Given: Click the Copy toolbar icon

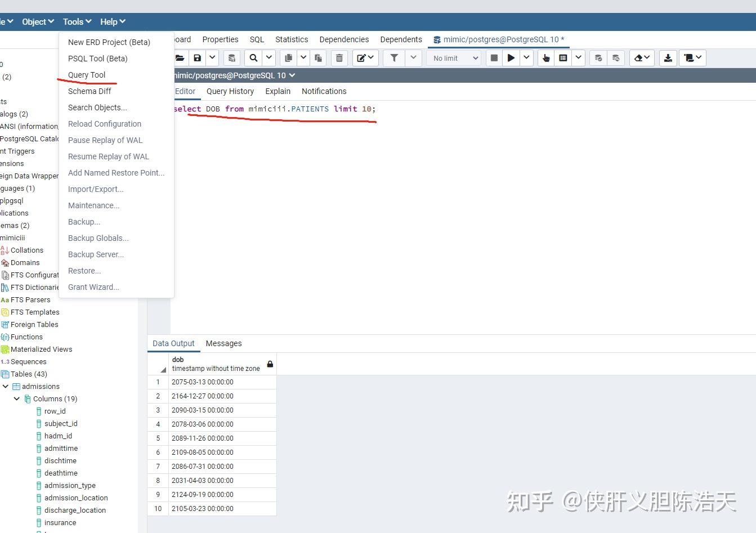Looking at the screenshot, I should (x=288, y=58).
